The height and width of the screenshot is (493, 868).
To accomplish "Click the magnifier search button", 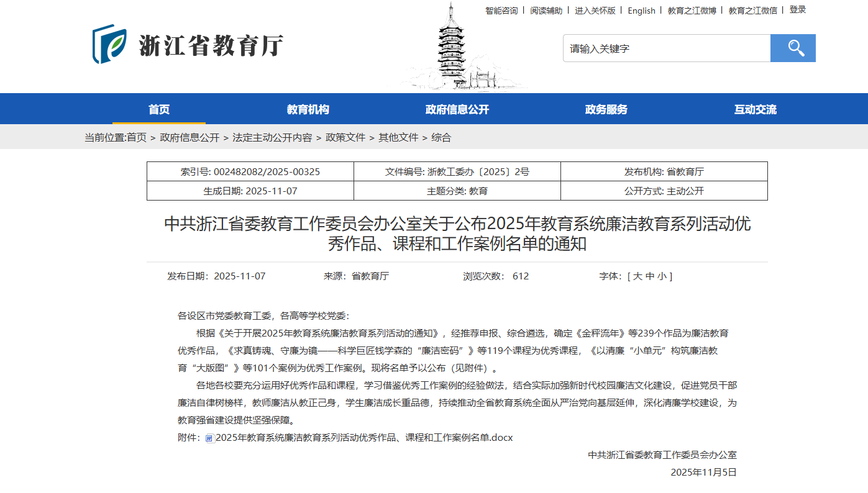I will [792, 48].
